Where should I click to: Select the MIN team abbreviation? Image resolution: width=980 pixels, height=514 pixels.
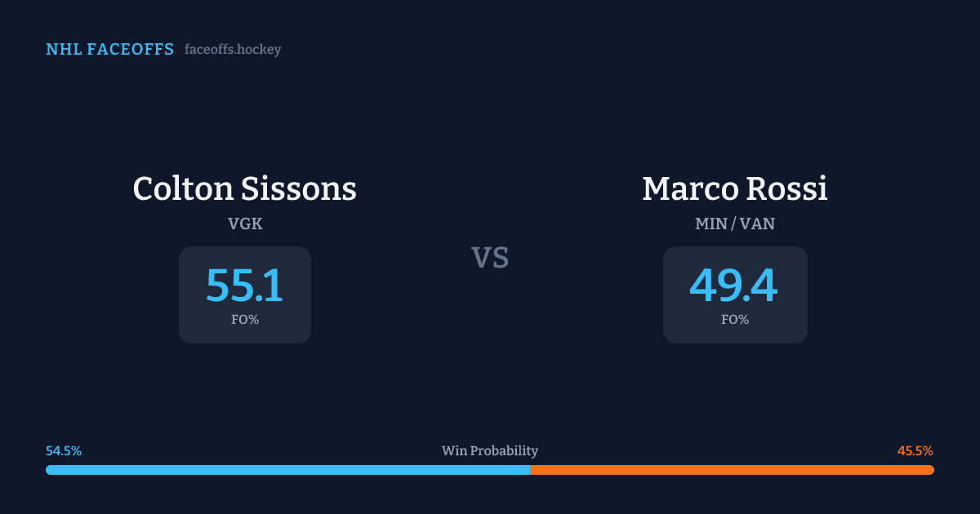pos(710,224)
